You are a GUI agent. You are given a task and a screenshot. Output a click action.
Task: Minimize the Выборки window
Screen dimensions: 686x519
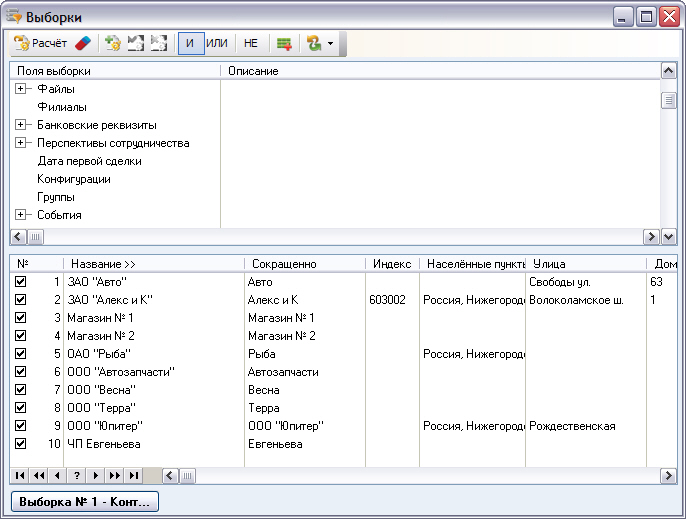[622, 17]
